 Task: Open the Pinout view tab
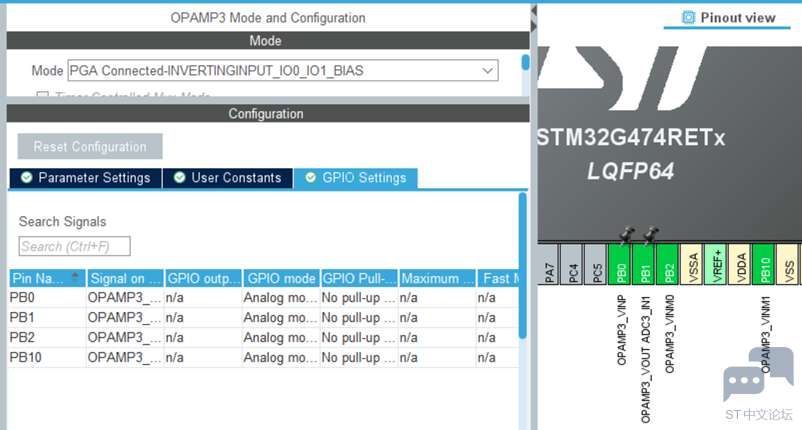click(x=728, y=18)
